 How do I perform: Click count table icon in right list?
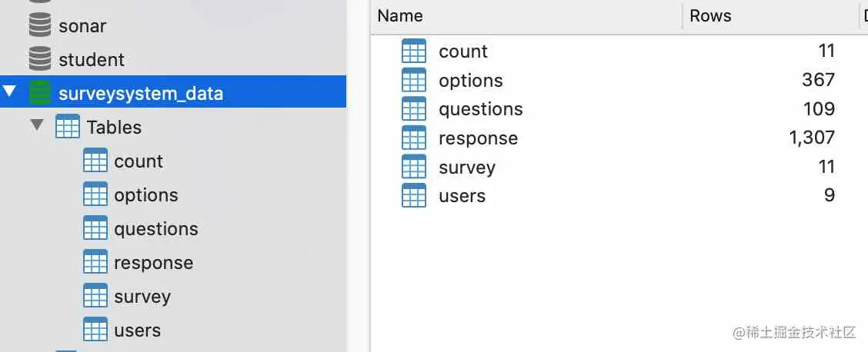[414, 51]
